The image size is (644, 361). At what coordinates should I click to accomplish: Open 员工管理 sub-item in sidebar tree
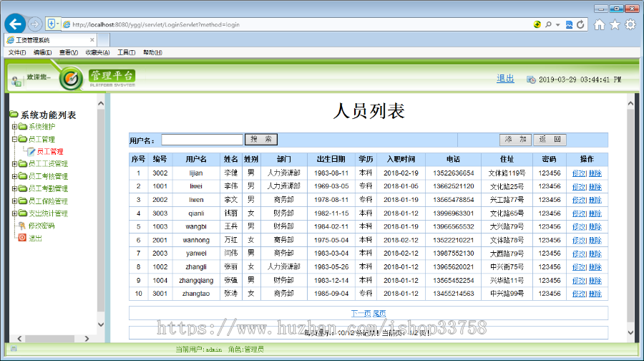pyautogui.click(x=50, y=152)
